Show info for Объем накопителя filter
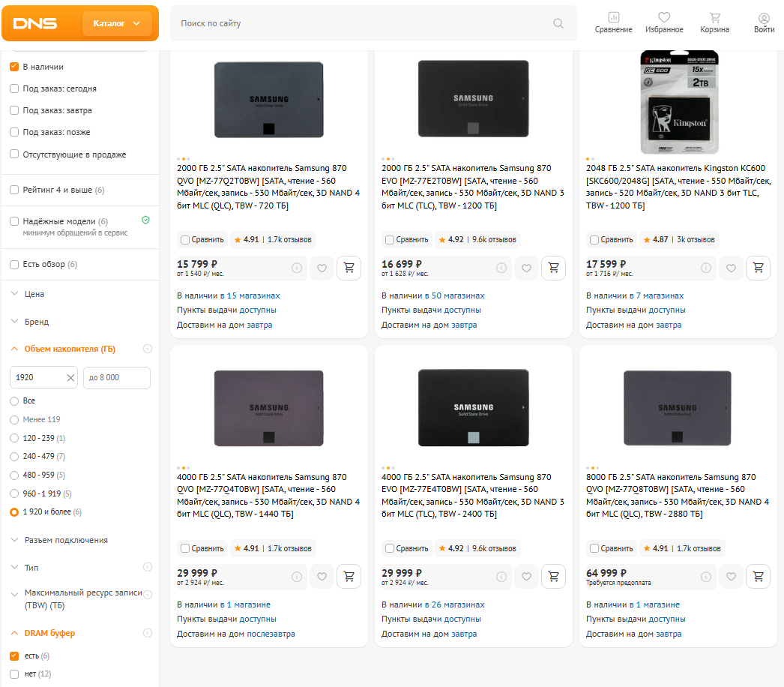The height and width of the screenshot is (687, 784). click(x=148, y=349)
